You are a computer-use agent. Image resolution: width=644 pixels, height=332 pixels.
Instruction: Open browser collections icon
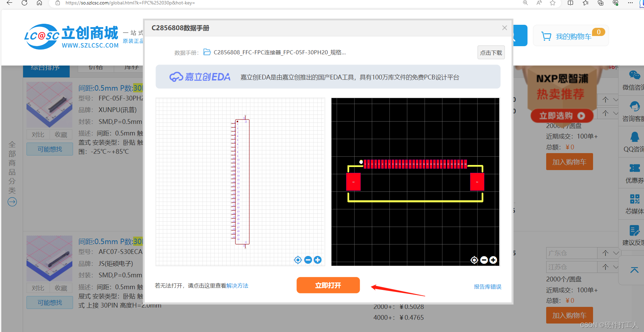(x=601, y=3)
